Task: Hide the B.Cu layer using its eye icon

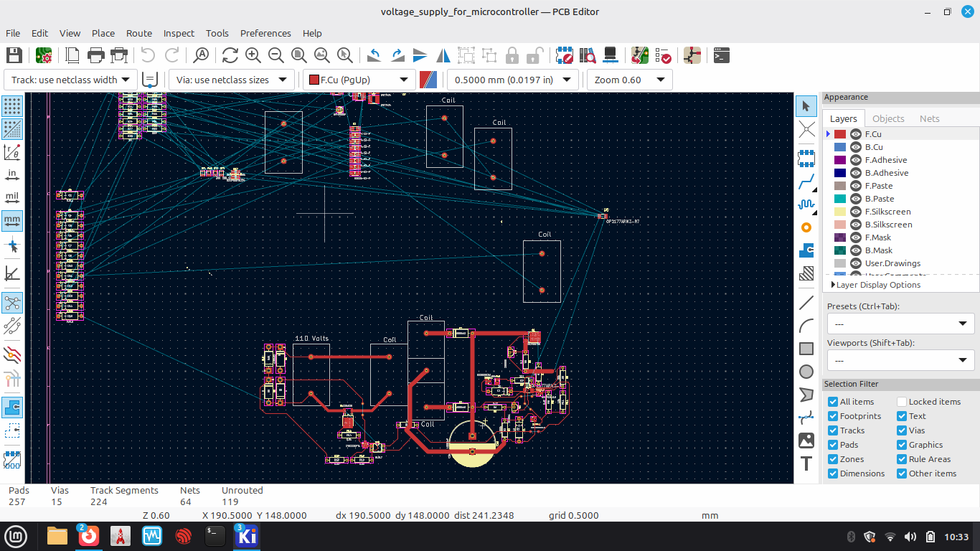Action: [855, 147]
